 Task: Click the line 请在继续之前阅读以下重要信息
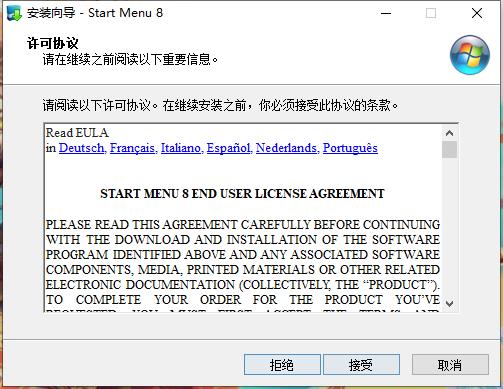point(130,60)
